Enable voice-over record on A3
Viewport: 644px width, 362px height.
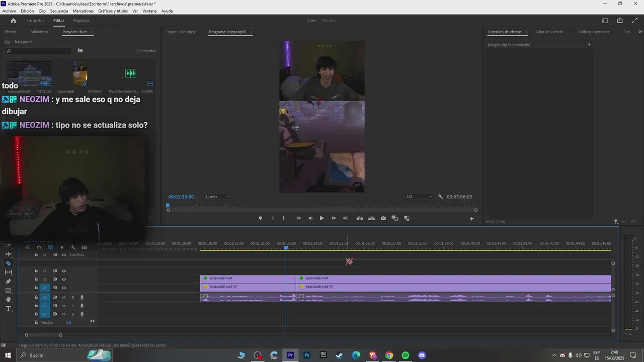[x=82, y=314]
